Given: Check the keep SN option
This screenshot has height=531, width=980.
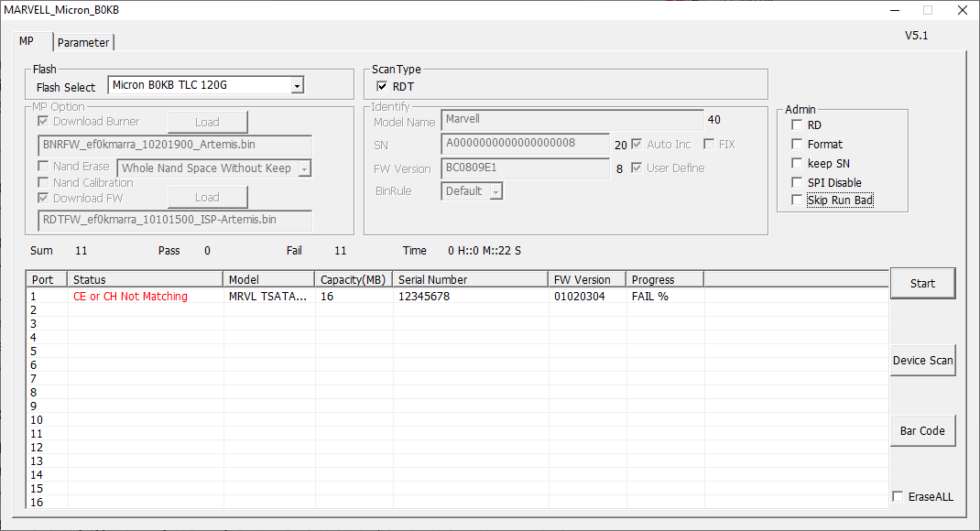Looking at the screenshot, I should point(797,164).
